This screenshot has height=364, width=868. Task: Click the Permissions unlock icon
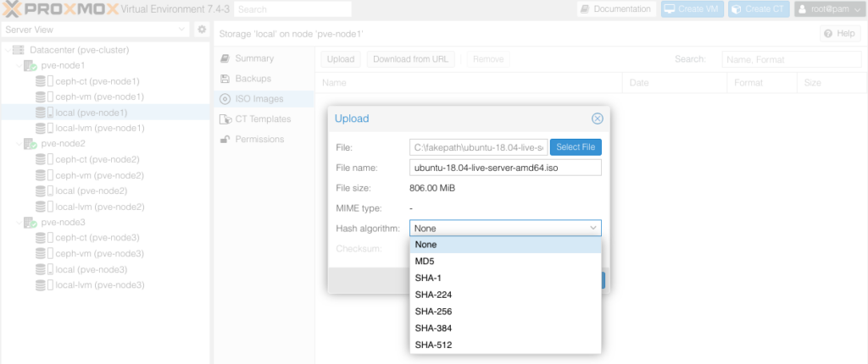tap(225, 140)
